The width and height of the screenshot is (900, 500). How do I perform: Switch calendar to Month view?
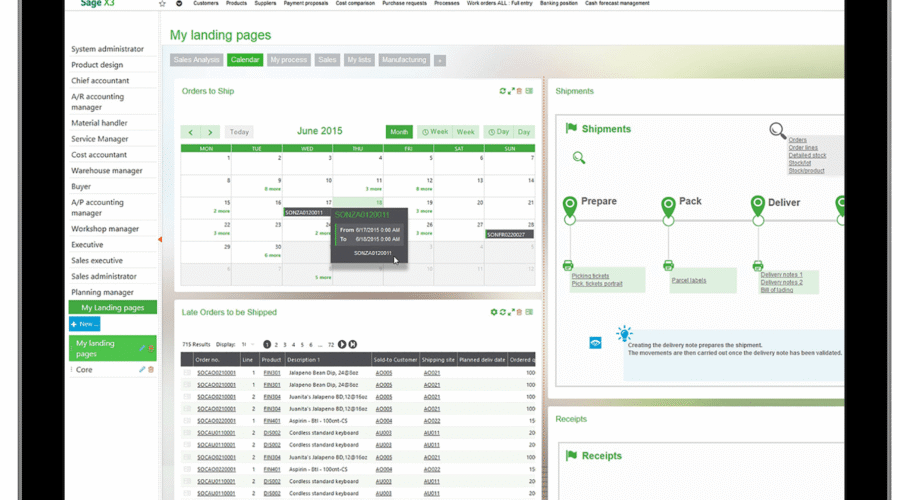point(399,132)
